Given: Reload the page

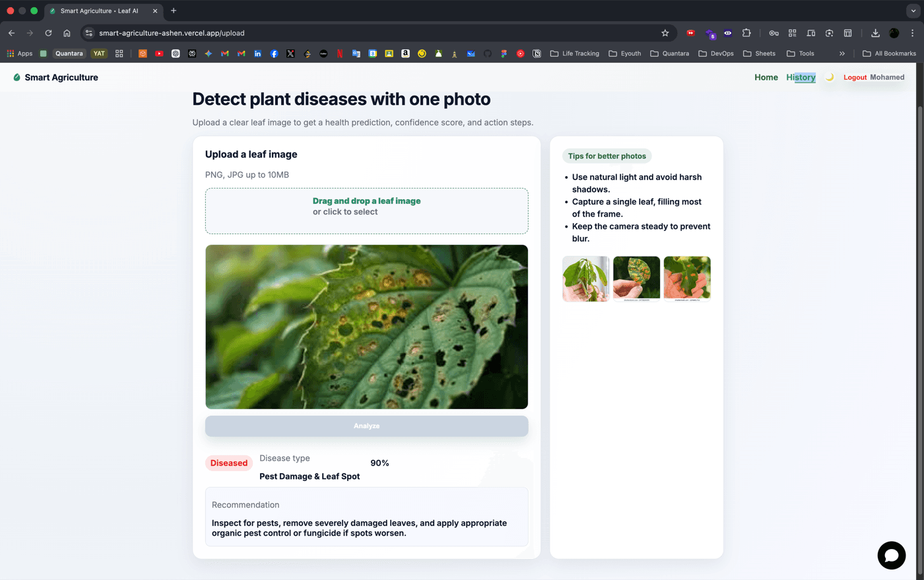Looking at the screenshot, I should (48, 33).
